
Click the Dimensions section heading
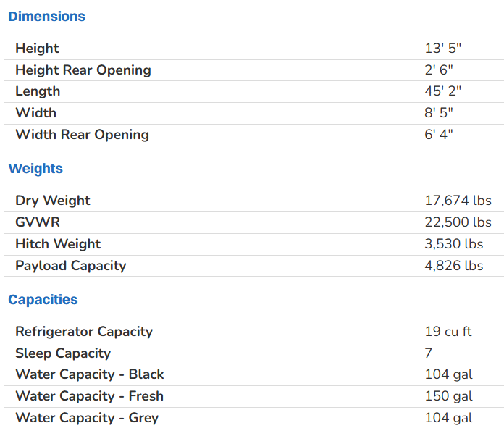pyautogui.click(x=46, y=16)
